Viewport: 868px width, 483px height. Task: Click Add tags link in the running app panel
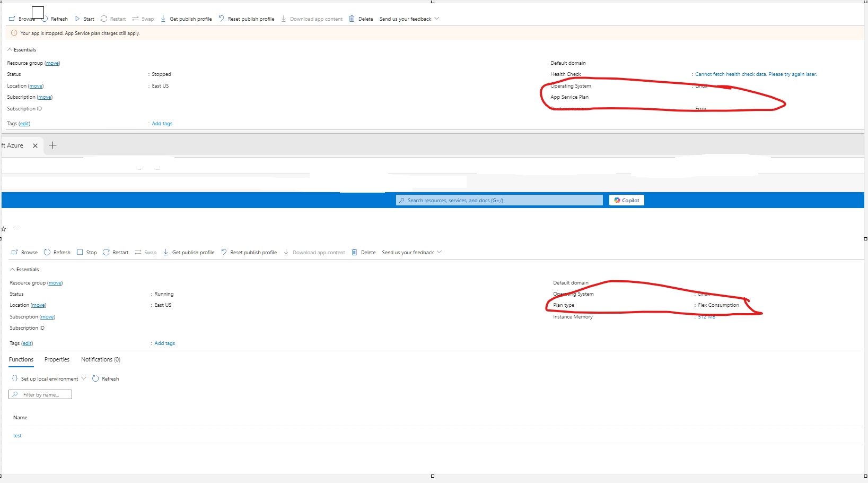click(165, 343)
